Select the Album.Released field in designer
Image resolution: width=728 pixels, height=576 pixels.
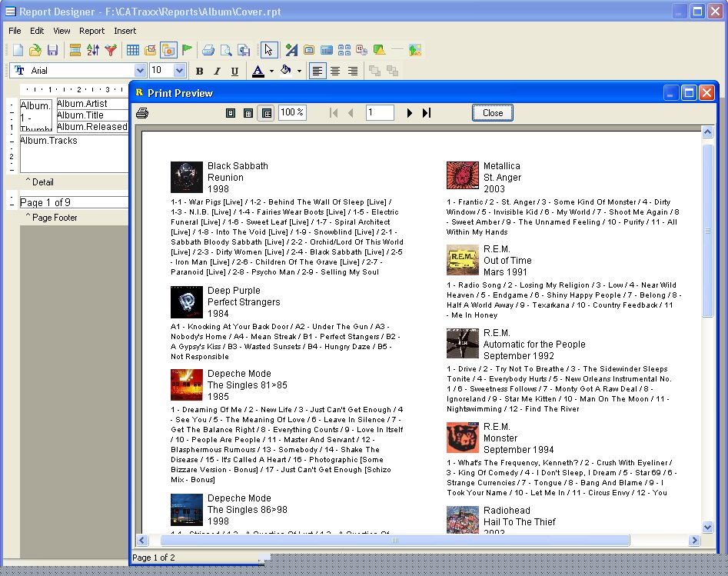pyautogui.click(x=92, y=127)
